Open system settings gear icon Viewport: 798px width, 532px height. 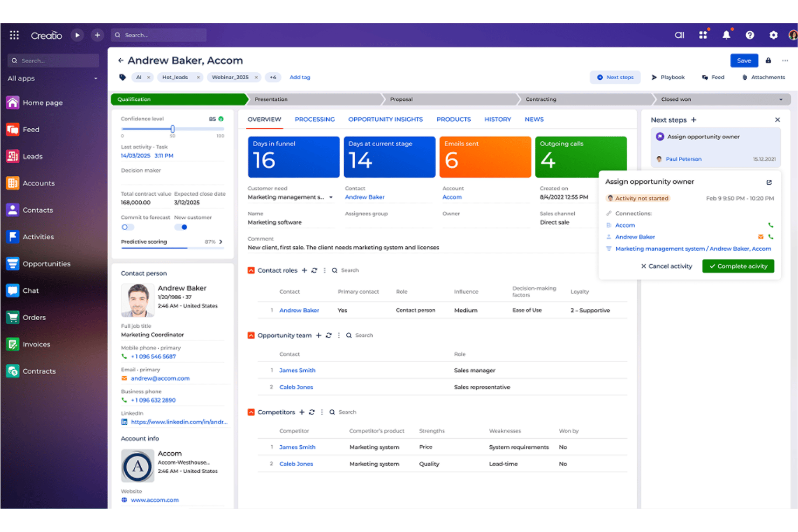(x=773, y=35)
